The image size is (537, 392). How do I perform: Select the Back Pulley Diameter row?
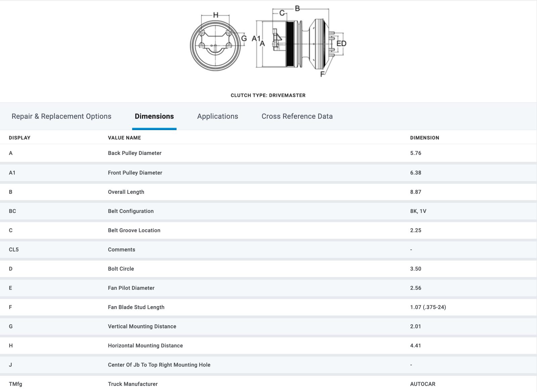(135, 153)
